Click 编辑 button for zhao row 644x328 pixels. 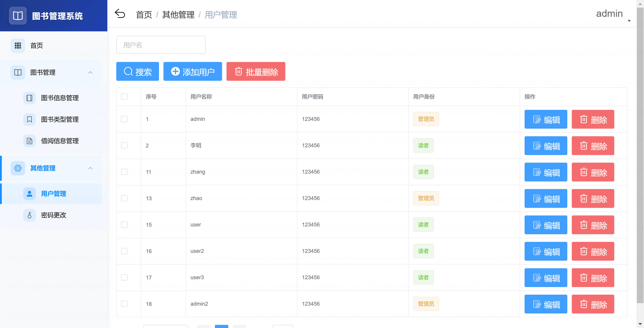[x=546, y=199]
